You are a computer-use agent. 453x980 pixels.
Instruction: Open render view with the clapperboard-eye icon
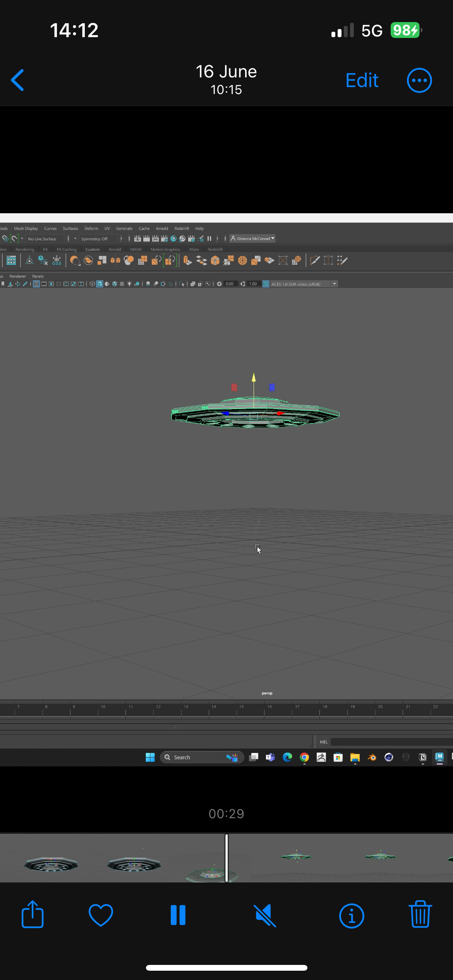pyautogui.click(x=137, y=239)
